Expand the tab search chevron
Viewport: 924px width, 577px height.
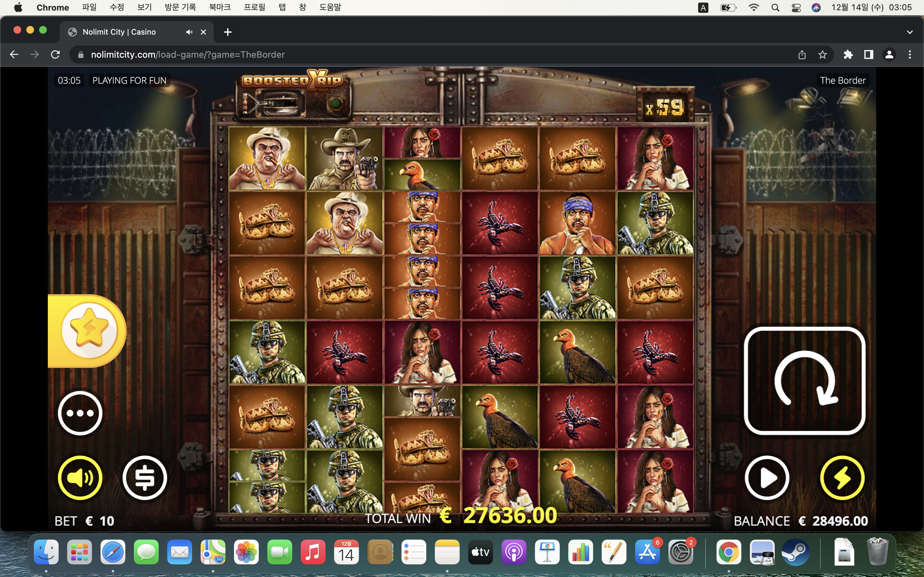pos(910,32)
